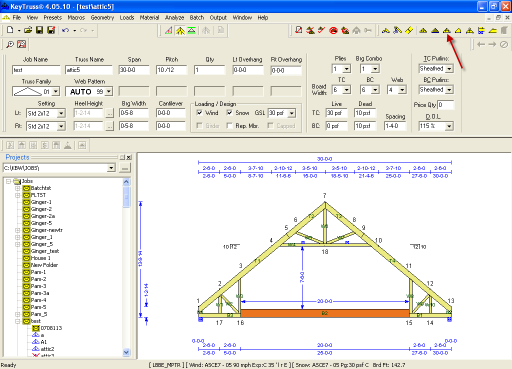
Task: Click the floppy icon with red mark
Action: [51, 30]
